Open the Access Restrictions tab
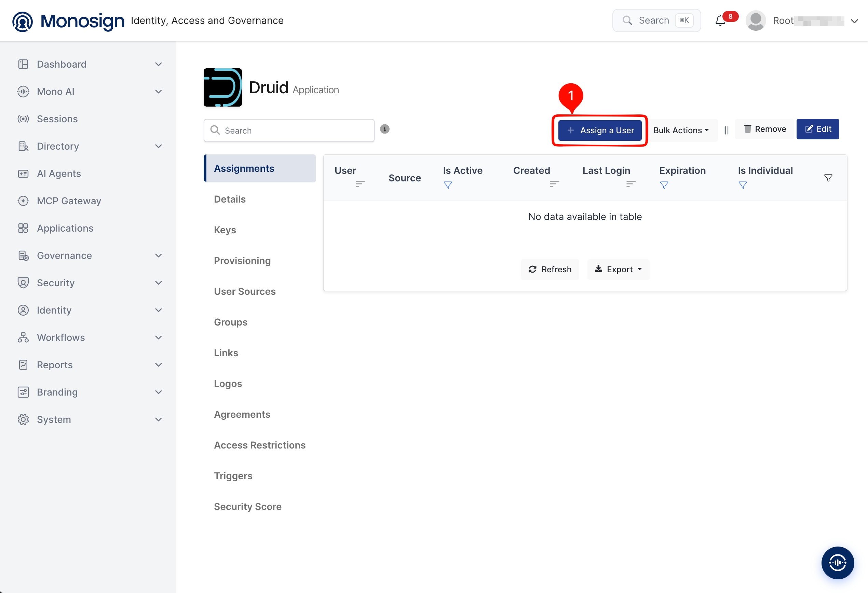Screen dimensions: 868x593 pos(260,445)
